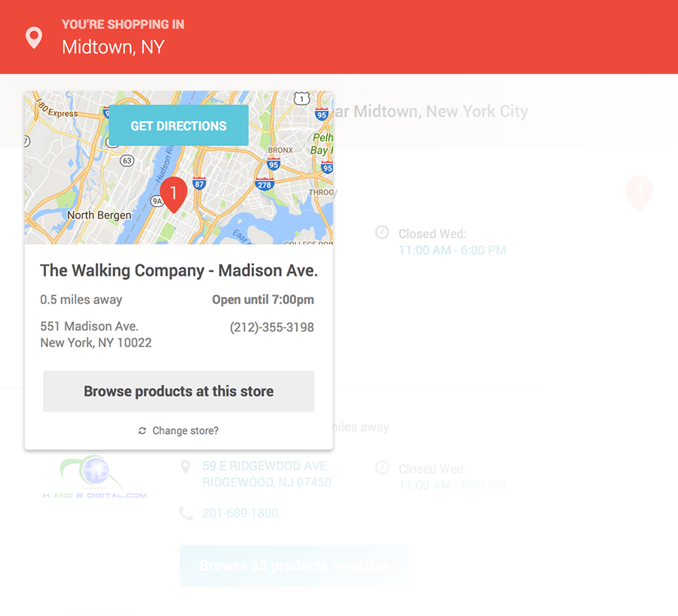Viewport: 678px width, 616px height.
Task: Click the Interstate 87 shield on the map
Action: [x=199, y=184]
